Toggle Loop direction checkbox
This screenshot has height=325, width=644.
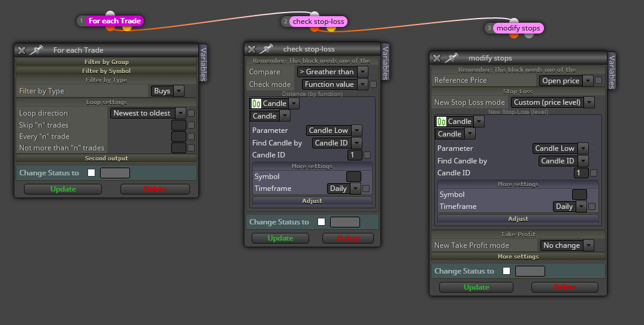tap(191, 113)
